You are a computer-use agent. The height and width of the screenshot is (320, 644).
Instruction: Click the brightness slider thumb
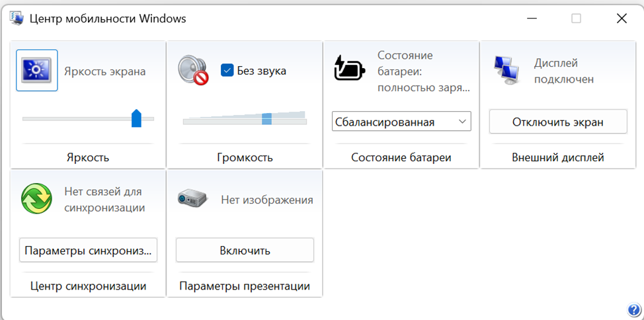coord(136,118)
